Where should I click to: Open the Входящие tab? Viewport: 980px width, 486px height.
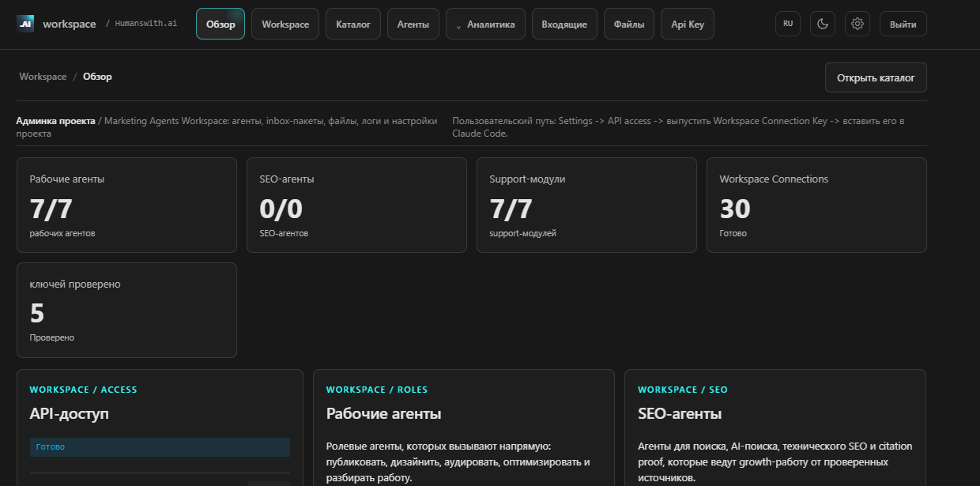pyautogui.click(x=564, y=24)
